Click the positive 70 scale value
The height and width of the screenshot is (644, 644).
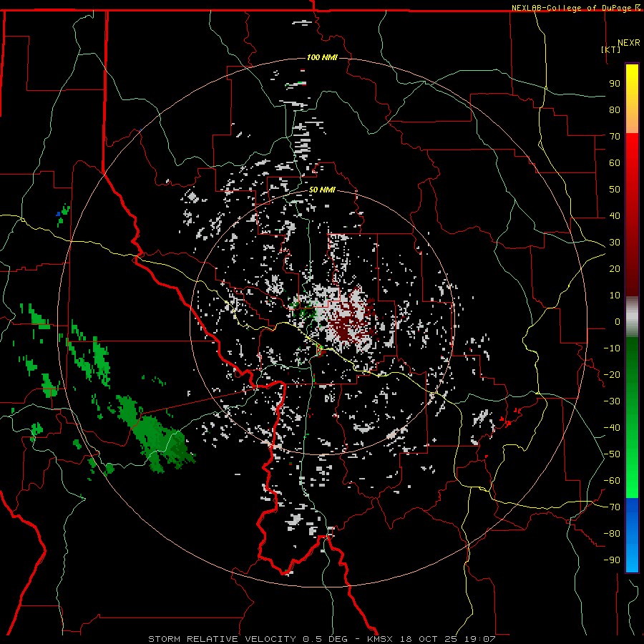[x=615, y=137]
